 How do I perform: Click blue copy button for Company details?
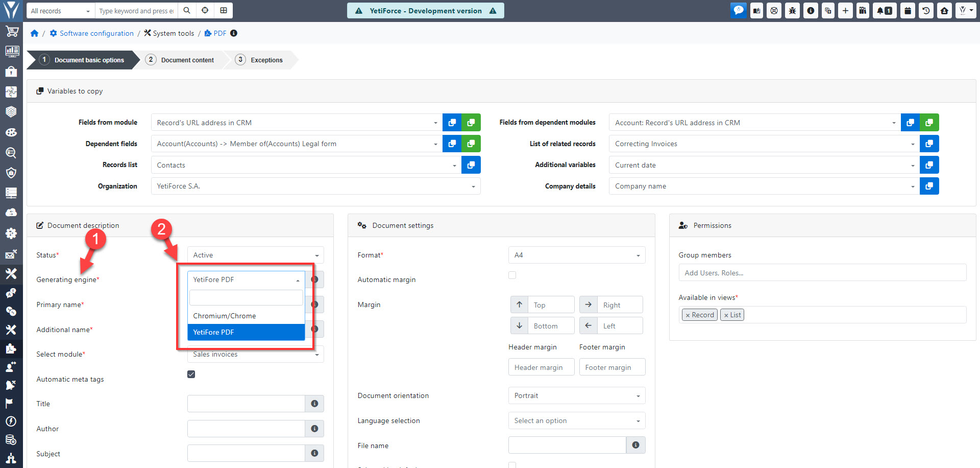pyautogui.click(x=929, y=186)
